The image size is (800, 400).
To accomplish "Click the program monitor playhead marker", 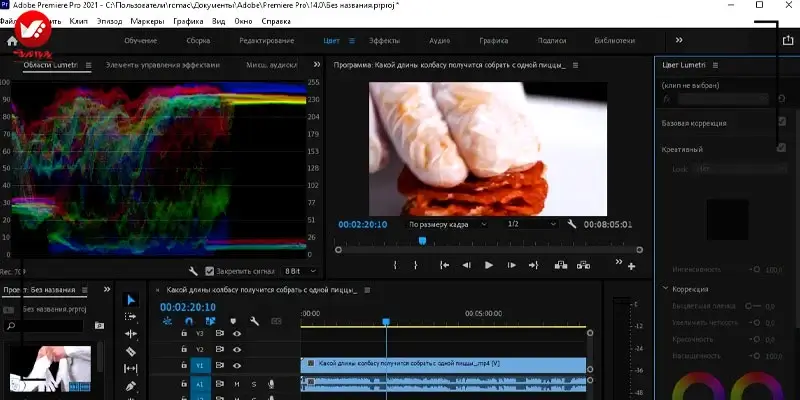I will click(422, 241).
